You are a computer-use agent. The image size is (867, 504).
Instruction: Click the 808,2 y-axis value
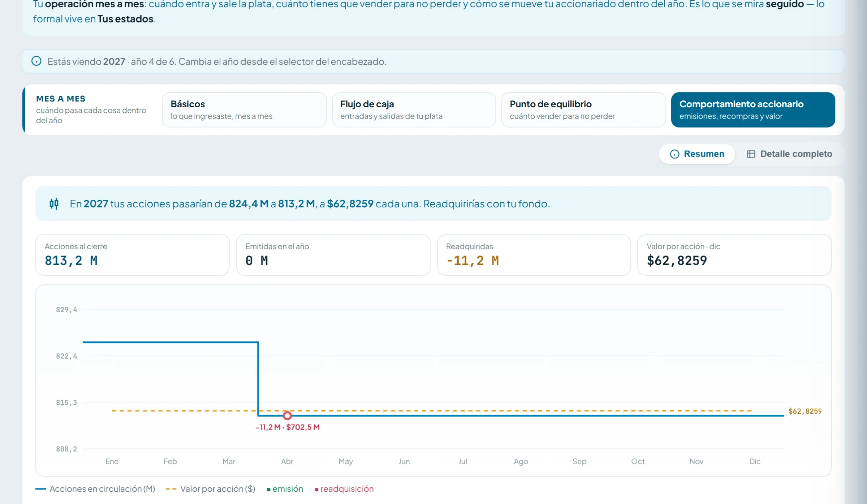click(66, 449)
